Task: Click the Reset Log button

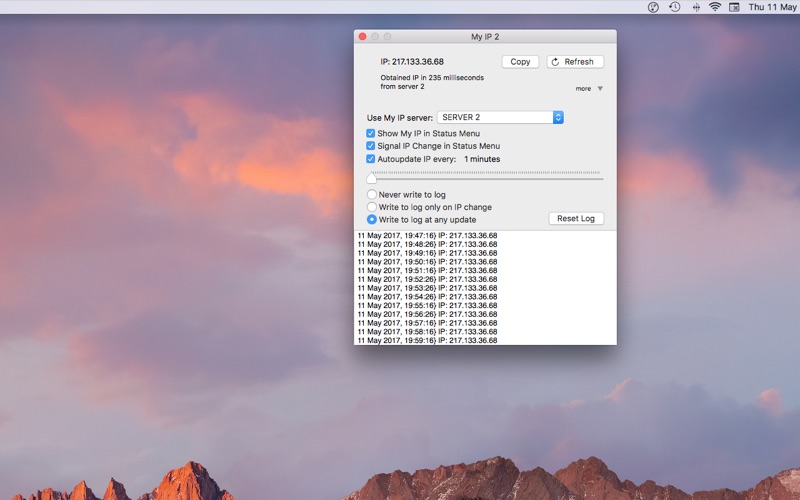Action: [x=576, y=219]
